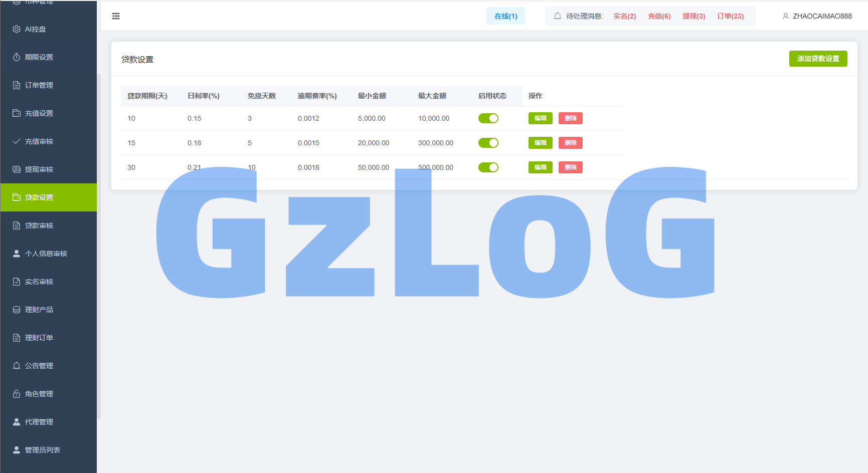Click the AI控盘 gear icon in sidebar

tap(17, 29)
